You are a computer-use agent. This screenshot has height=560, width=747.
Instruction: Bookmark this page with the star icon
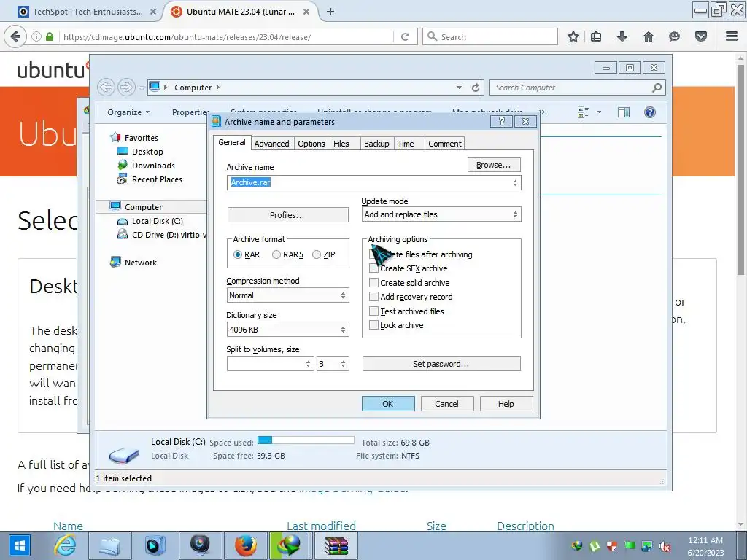573,36
